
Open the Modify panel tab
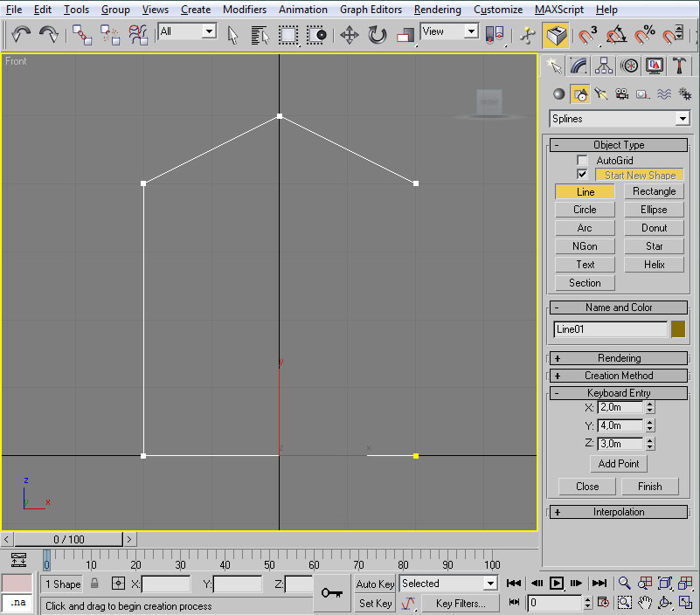(578, 66)
